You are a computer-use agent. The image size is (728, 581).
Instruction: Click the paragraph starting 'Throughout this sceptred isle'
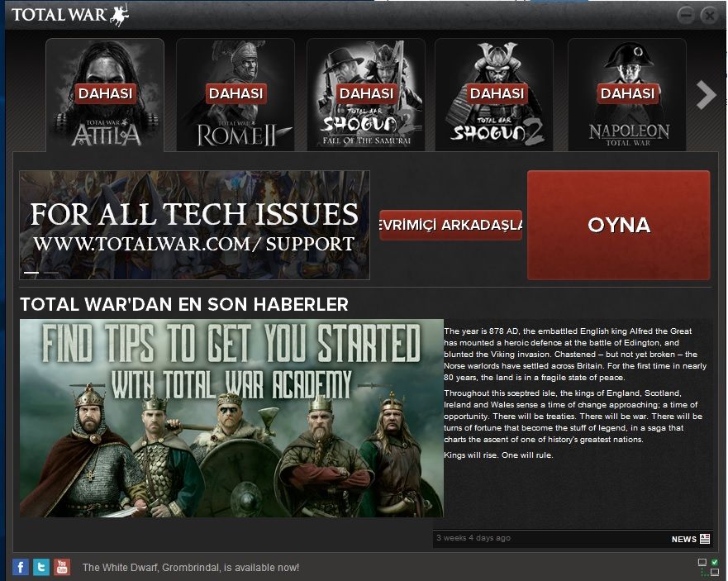(573, 417)
